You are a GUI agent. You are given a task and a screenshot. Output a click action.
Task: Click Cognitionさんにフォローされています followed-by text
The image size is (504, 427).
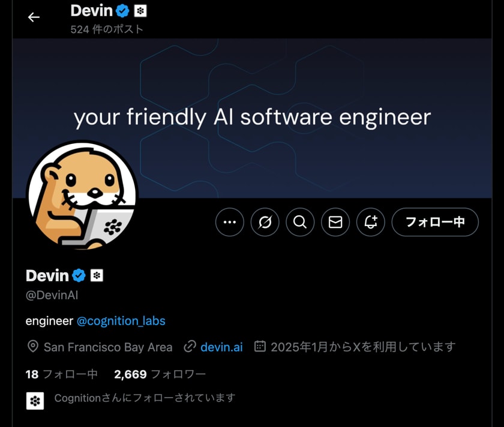[145, 398]
